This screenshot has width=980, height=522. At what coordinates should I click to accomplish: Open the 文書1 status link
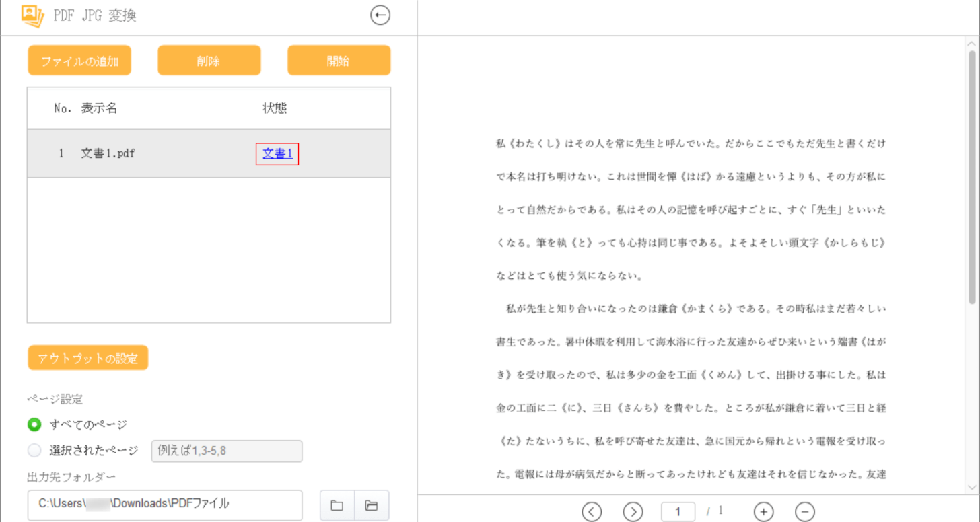277,154
